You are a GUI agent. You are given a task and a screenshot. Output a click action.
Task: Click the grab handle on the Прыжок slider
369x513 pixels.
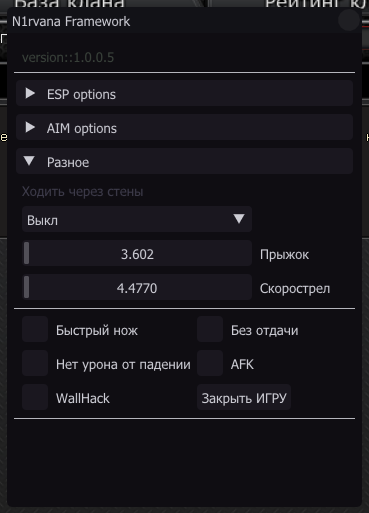(x=27, y=253)
